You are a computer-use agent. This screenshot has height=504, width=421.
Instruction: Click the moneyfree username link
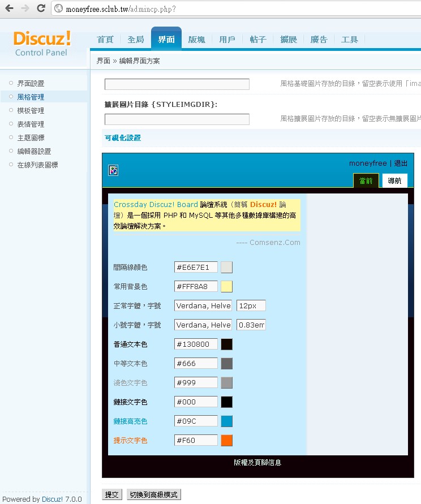[368, 163]
